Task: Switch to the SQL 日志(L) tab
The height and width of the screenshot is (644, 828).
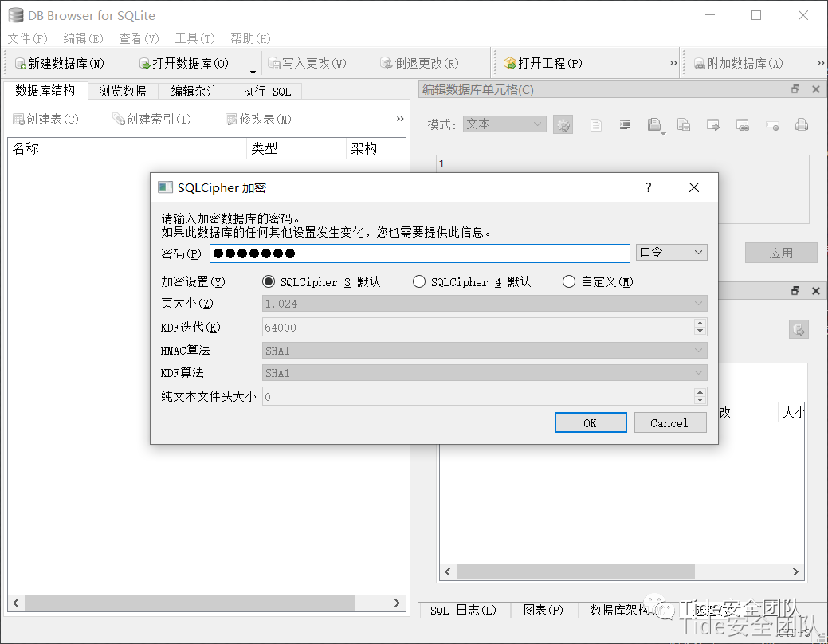Action: [x=464, y=611]
